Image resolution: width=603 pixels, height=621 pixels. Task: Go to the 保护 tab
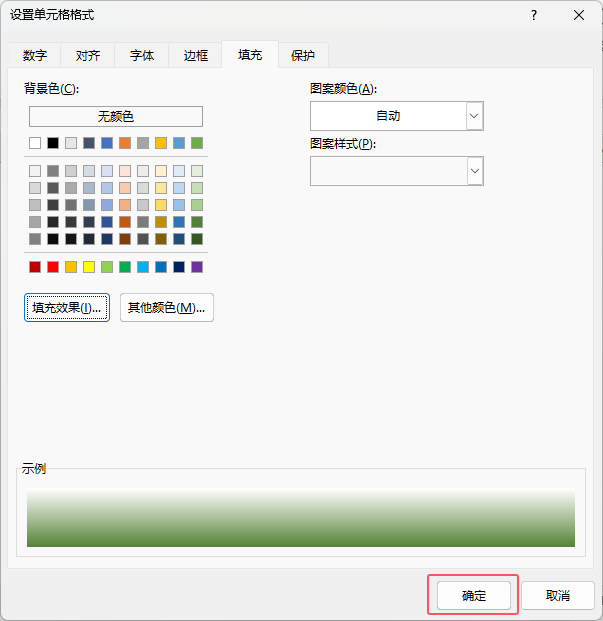pos(303,55)
